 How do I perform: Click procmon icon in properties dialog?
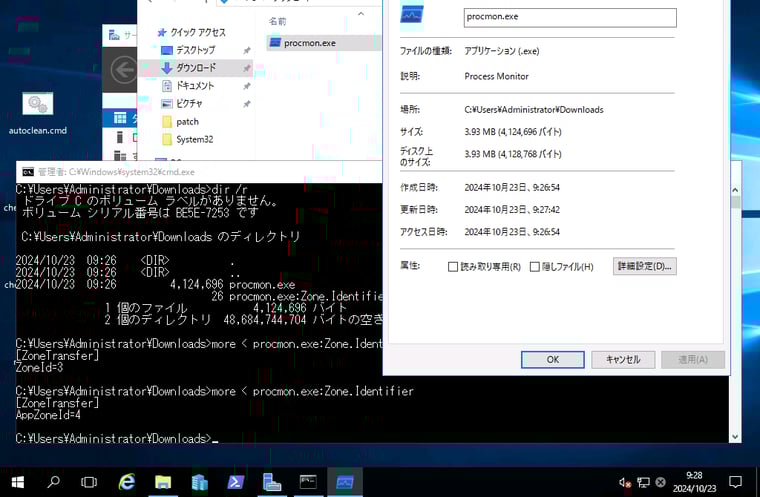(x=412, y=15)
